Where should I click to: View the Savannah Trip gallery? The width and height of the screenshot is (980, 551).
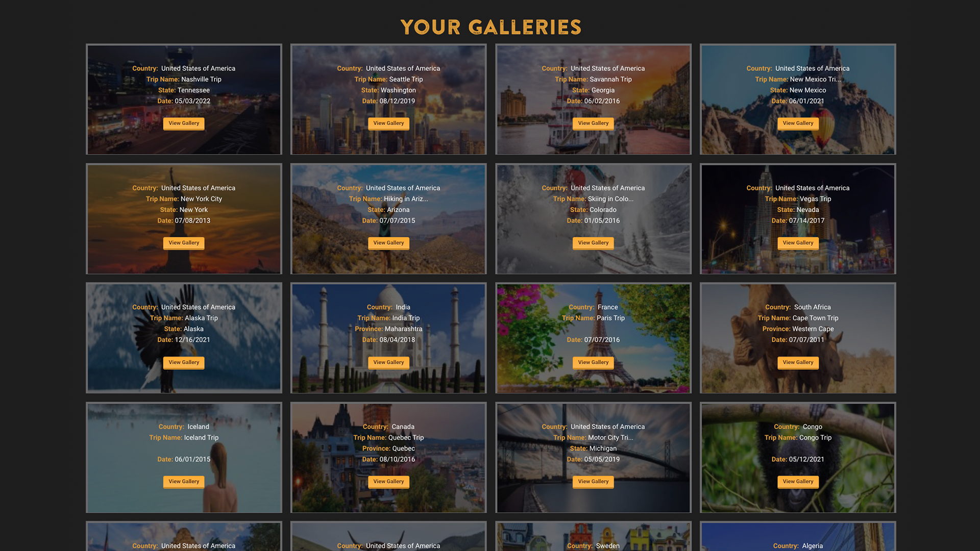click(x=593, y=123)
